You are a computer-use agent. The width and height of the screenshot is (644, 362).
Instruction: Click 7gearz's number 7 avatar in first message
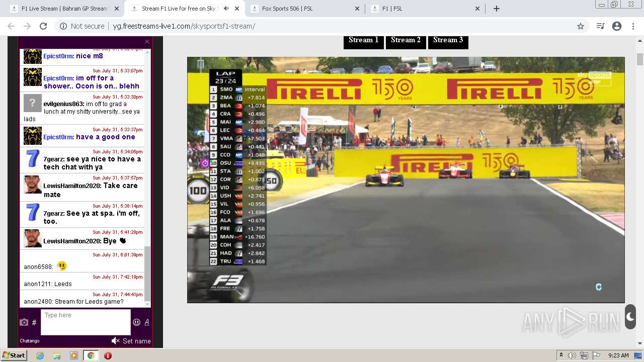33,159
